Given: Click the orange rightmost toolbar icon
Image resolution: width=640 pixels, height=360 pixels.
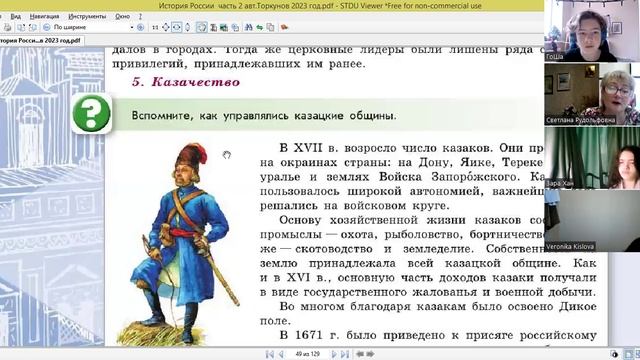Looking at the screenshot, I should point(284,27).
